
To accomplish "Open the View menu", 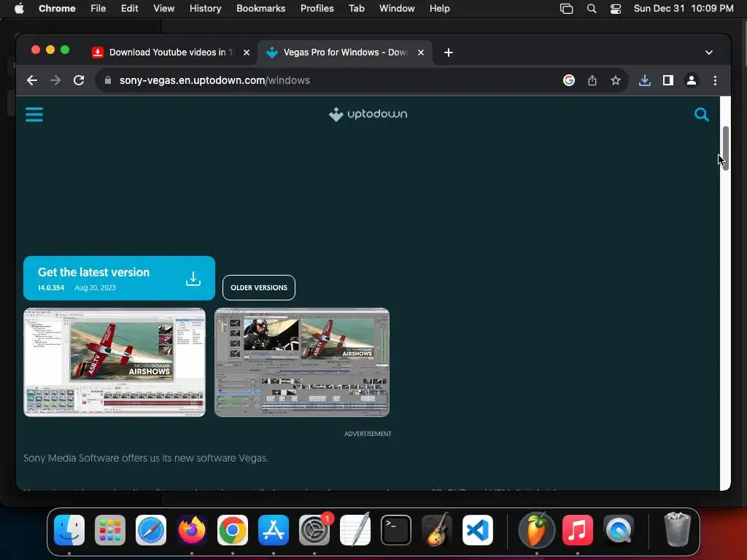I will coord(163,9).
